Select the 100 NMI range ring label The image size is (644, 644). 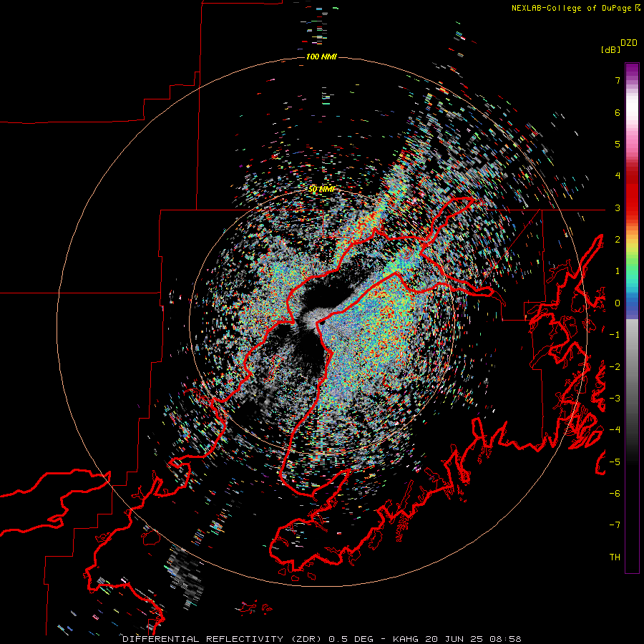[321, 57]
